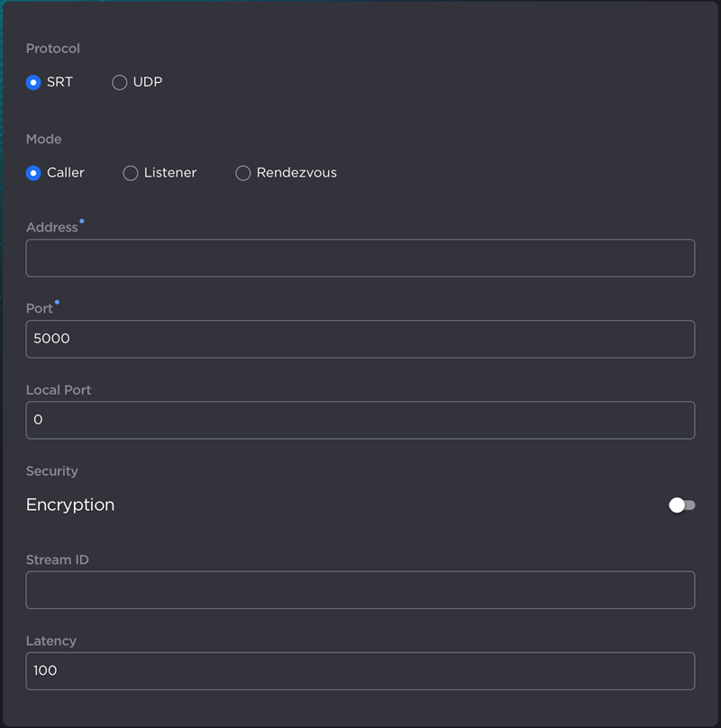Click the Latency field showing 100

point(360,670)
